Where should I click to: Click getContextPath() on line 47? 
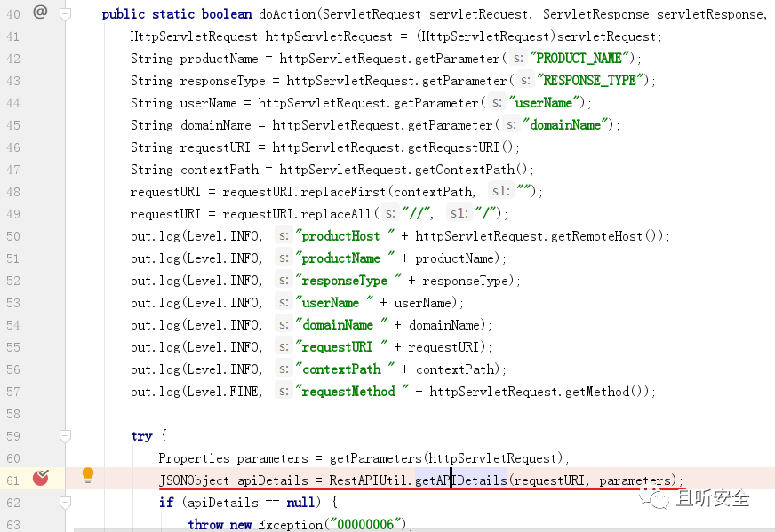472,170
